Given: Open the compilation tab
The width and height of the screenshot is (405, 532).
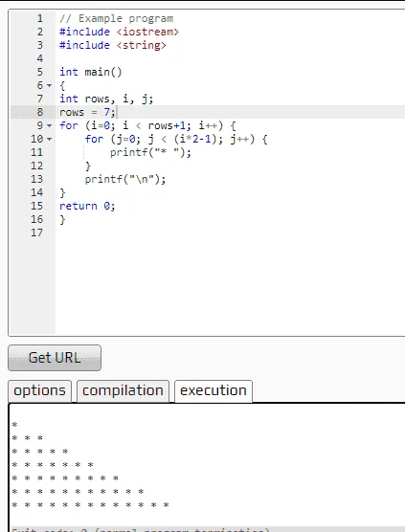Looking at the screenshot, I should [123, 390].
